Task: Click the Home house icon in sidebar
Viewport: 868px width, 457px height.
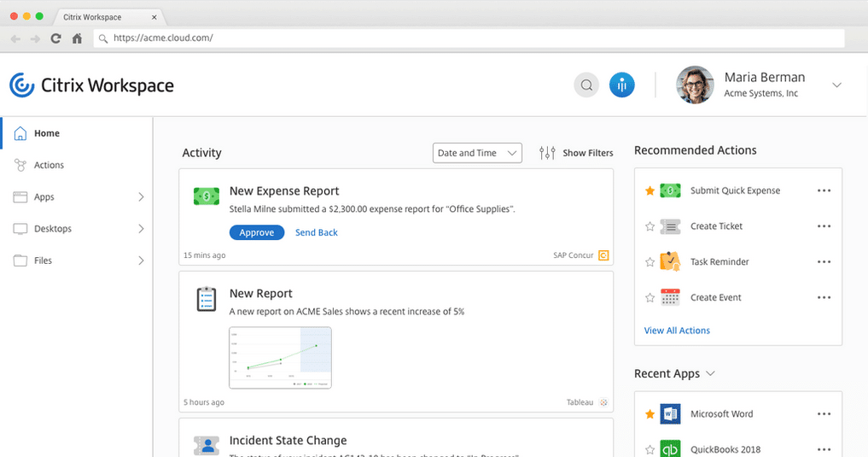Action: 20,133
